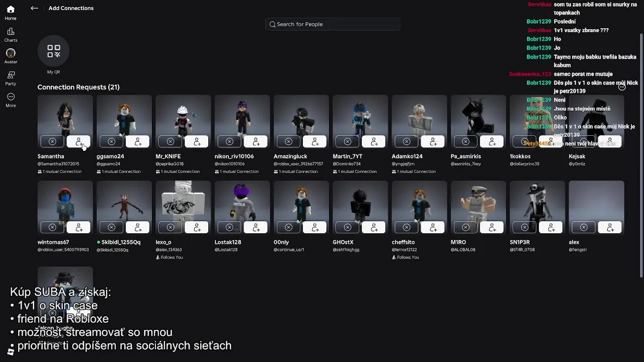This screenshot has height=362, width=644.
Task: Accept Pa_asmirkis's connection request
Action: [x=492, y=142]
